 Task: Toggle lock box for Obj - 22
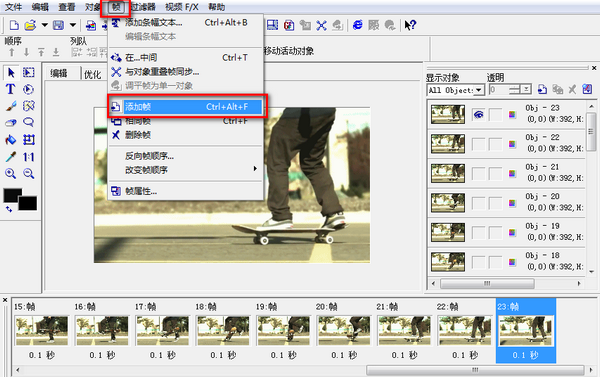496,144
